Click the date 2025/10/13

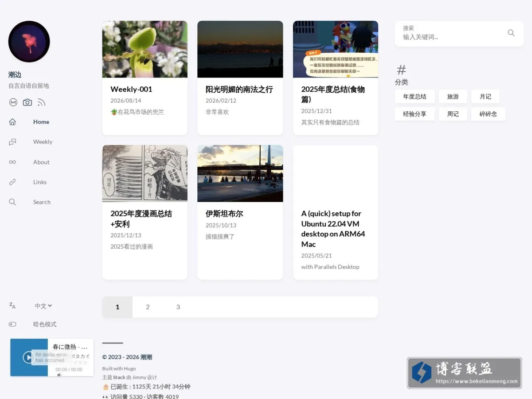coord(221,225)
